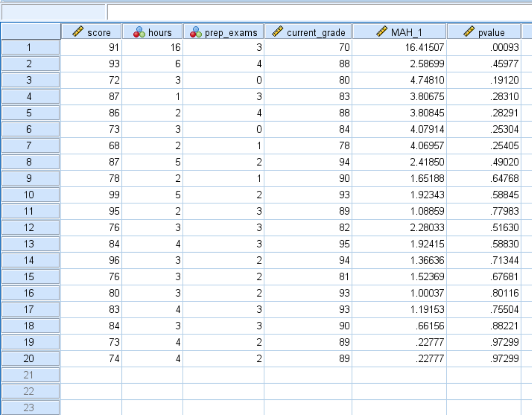
Task: Select row header 11
Action: pyautogui.click(x=30, y=211)
